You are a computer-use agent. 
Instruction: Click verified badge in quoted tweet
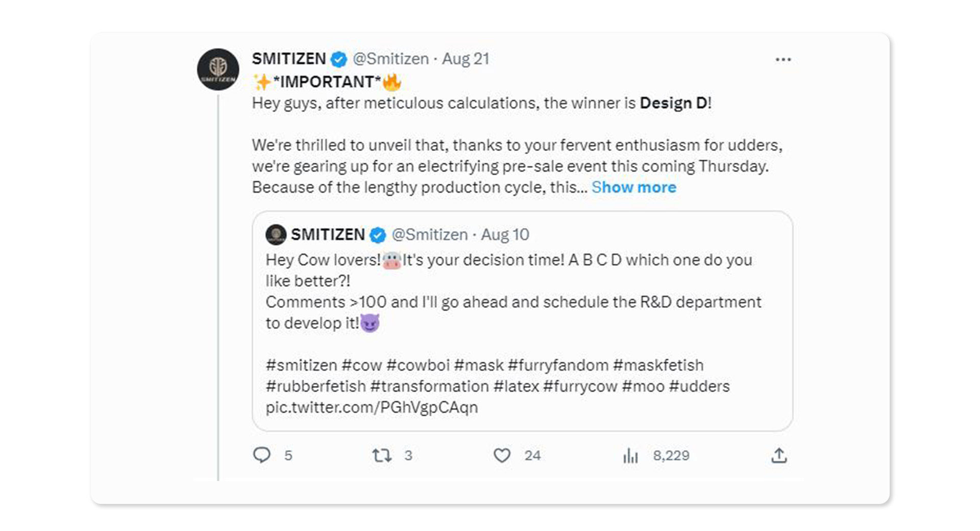coord(378,235)
